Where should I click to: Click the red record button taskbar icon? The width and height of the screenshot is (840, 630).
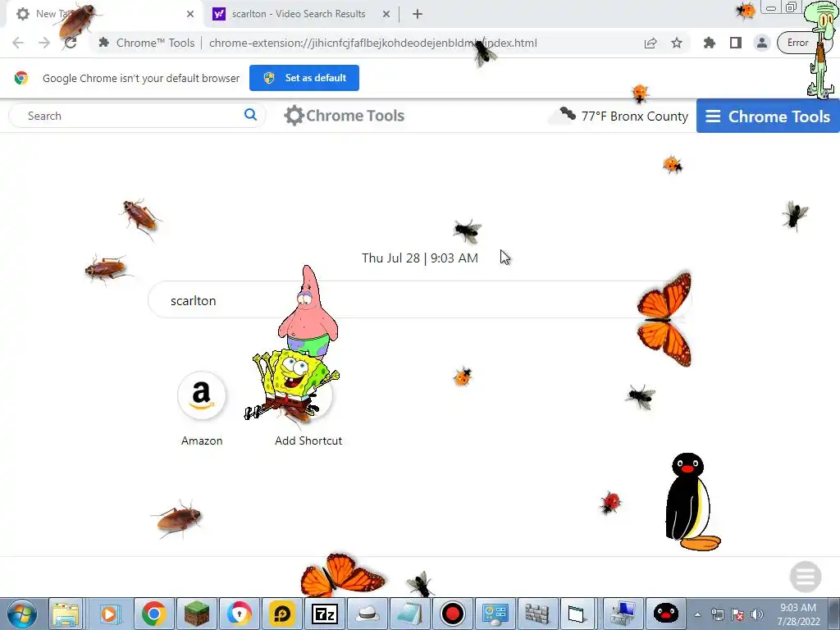pyautogui.click(x=452, y=614)
